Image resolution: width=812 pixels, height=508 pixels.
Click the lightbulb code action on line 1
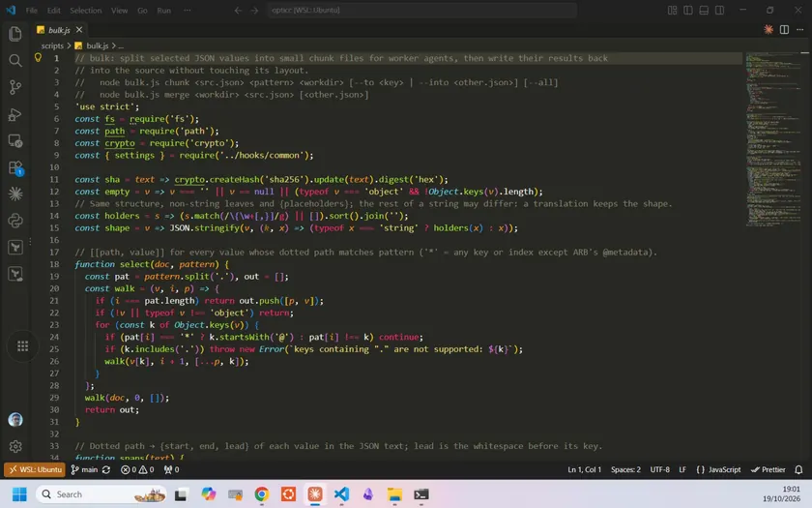38,57
